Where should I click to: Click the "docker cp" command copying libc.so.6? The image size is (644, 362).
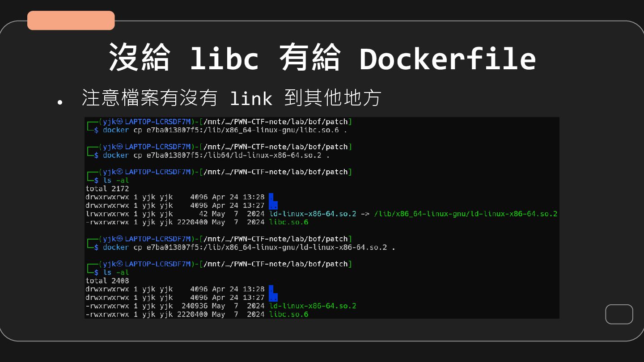coord(225,130)
